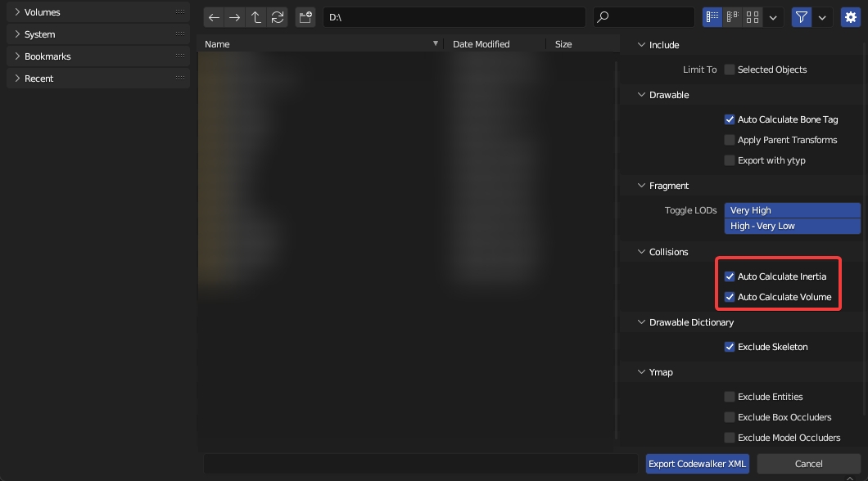The image size is (868, 481).
Task: Toggle the file filter funnel icon
Action: (x=802, y=17)
